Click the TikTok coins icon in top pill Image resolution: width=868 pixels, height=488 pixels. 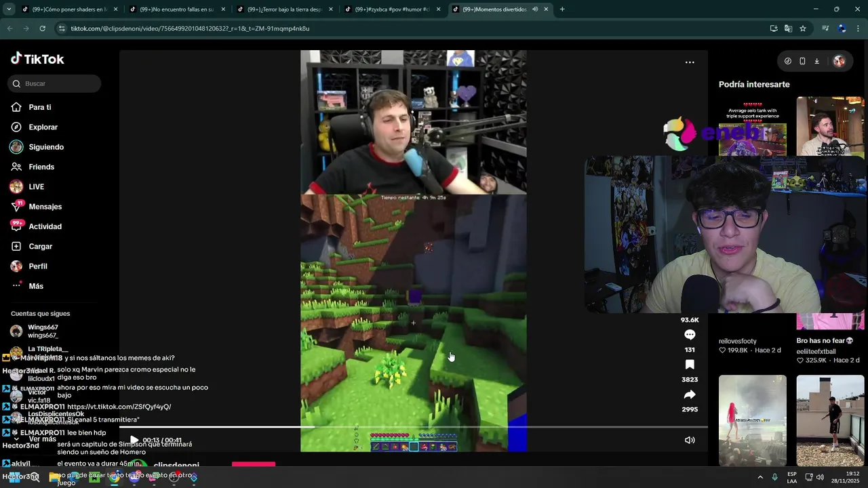click(787, 61)
